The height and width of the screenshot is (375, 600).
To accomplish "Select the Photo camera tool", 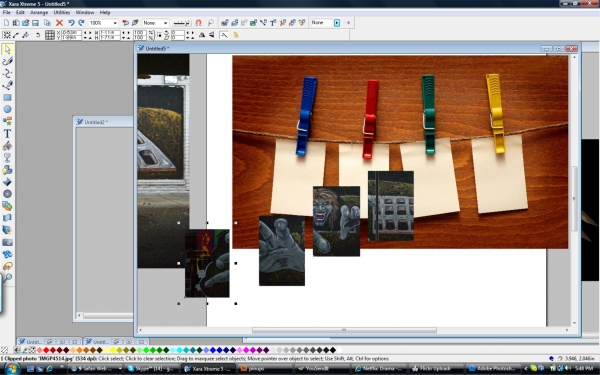I will pyautogui.click(x=7, y=242).
